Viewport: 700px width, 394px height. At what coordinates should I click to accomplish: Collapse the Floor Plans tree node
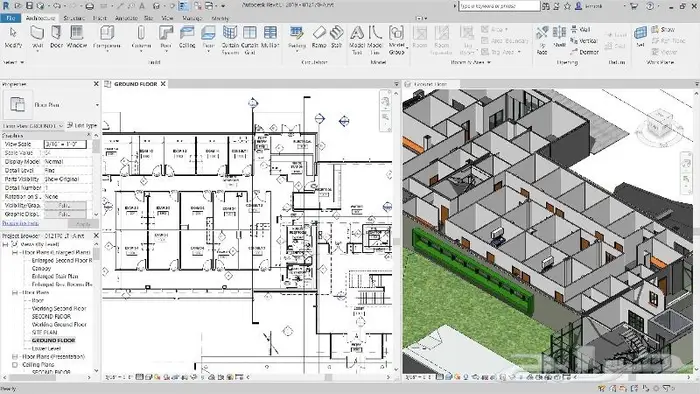click(15, 293)
